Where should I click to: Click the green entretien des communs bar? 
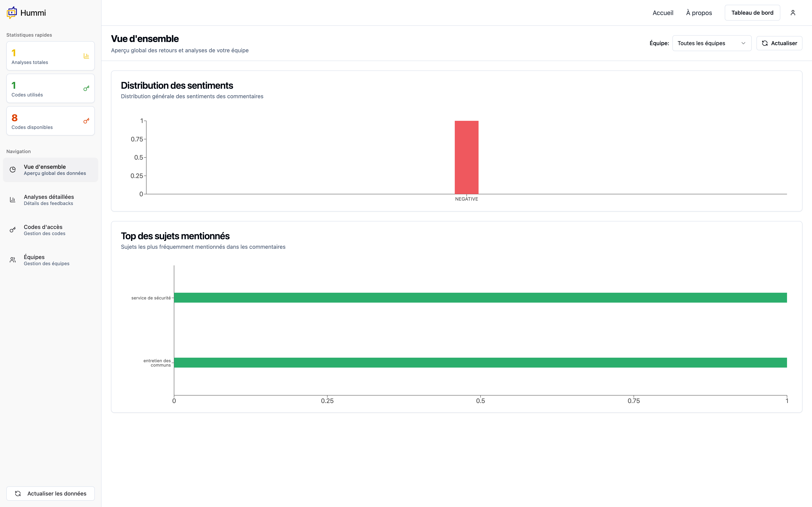tap(480, 362)
